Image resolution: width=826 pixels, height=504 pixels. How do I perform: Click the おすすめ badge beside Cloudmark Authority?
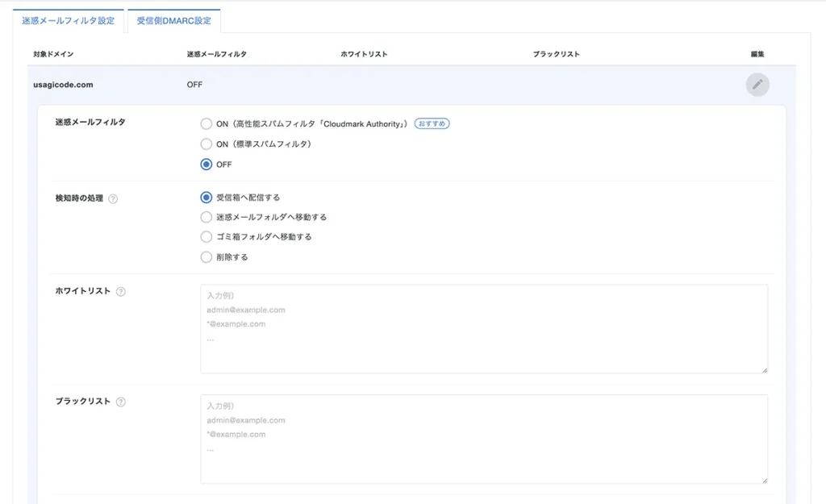coord(432,123)
